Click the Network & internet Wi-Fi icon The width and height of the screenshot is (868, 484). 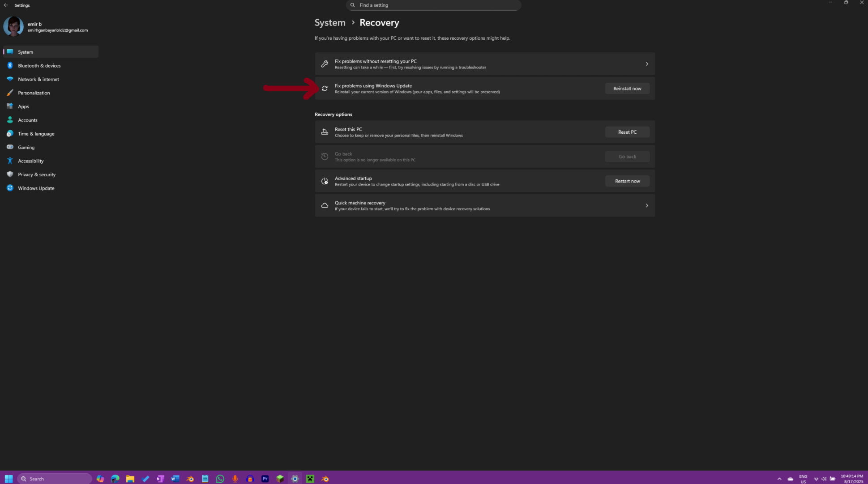[10, 79]
